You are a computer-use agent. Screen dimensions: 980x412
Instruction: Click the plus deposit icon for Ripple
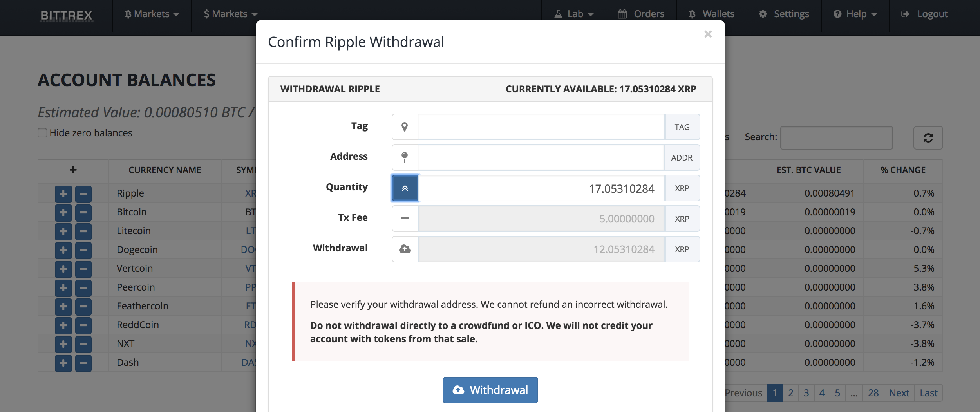pos(63,194)
